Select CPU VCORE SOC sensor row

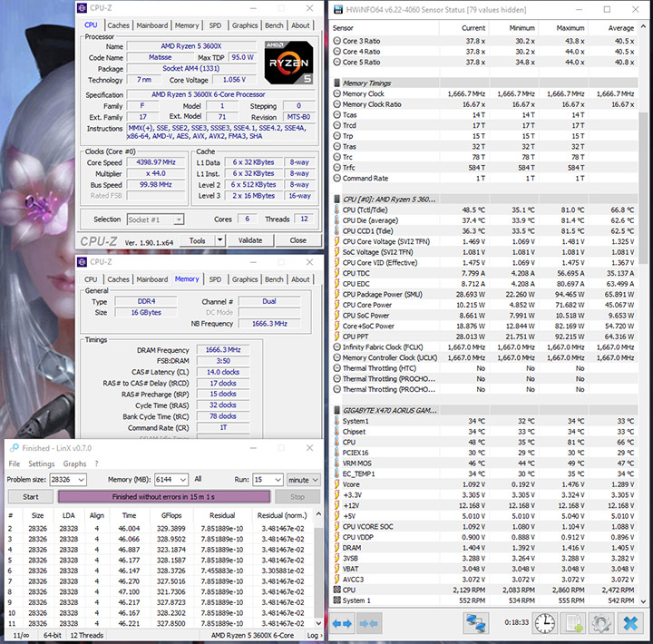click(484, 526)
